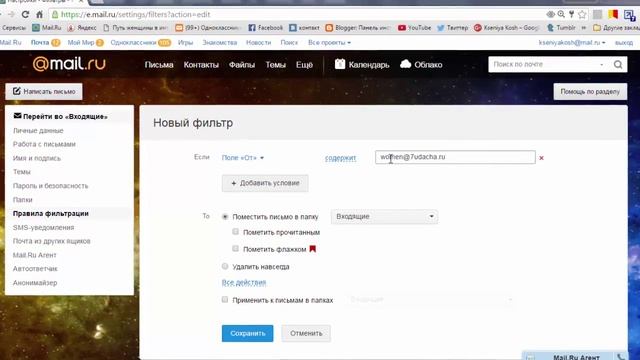The image size is (640, 360).
Task: Open the Твиттер bookmark
Action: pyautogui.click(x=452, y=28)
